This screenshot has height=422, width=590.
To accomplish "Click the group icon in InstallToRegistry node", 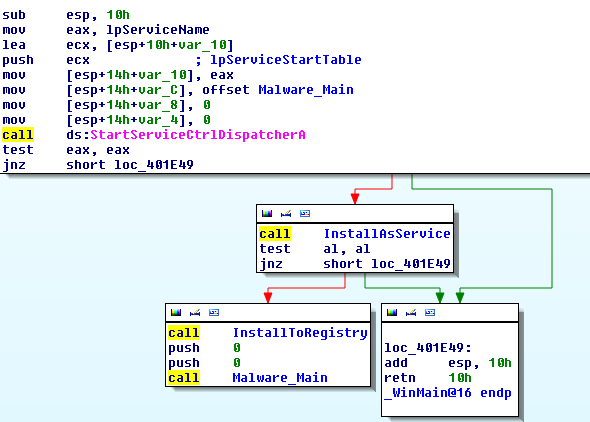I will pos(214,313).
